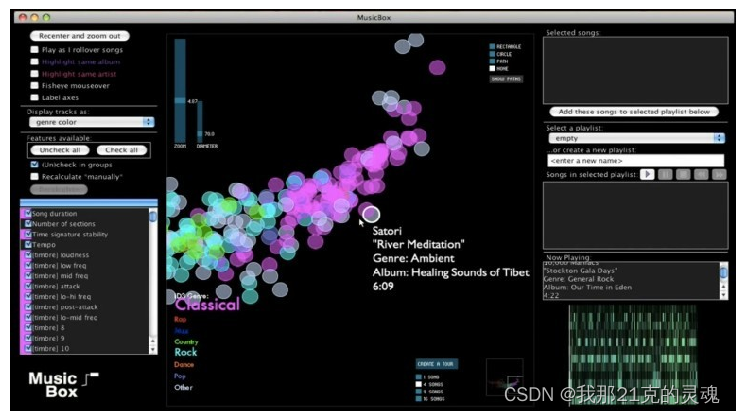
Task: Uncheck the Song duration feature
Action: click(x=28, y=214)
